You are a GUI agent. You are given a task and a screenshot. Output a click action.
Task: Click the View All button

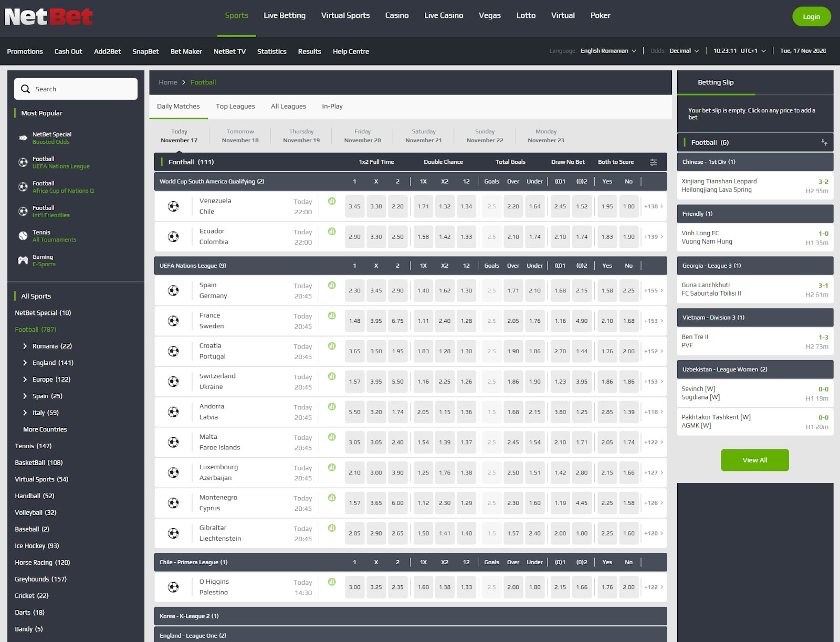pos(754,460)
